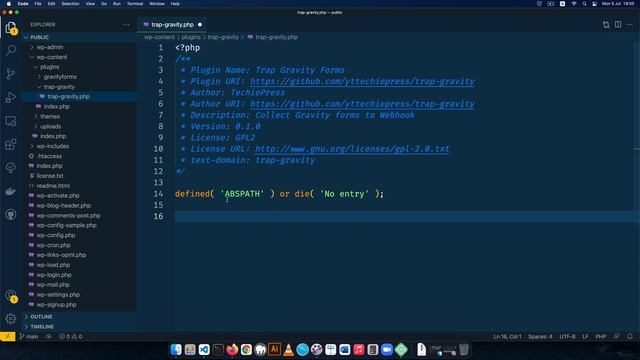Open the Terminal menu
The height and width of the screenshot is (360, 640).
[135, 4]
